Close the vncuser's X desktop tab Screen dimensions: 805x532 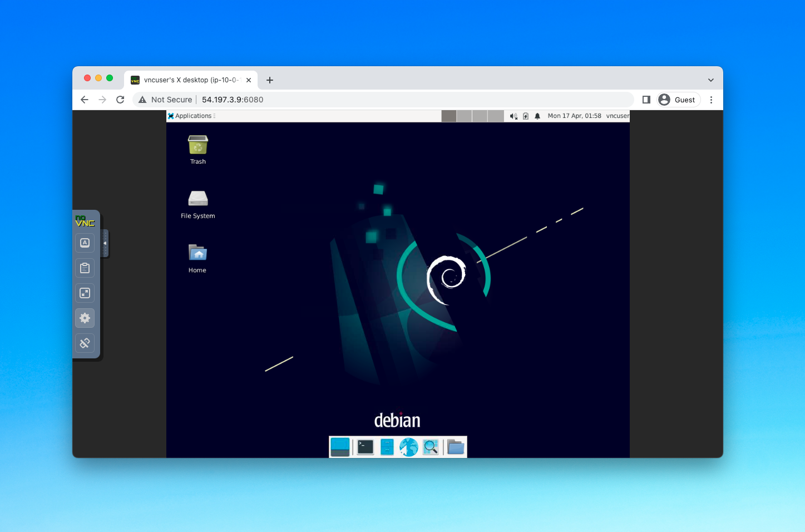coord(249,80)
